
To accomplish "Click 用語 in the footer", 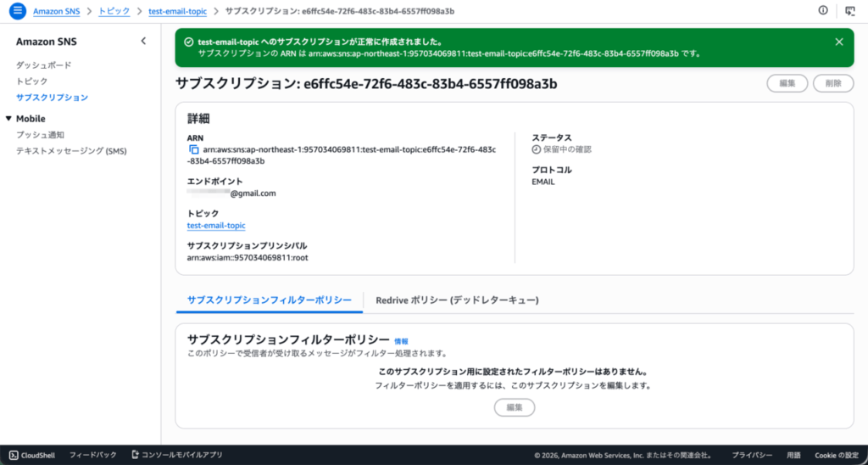I will point(793,455).
